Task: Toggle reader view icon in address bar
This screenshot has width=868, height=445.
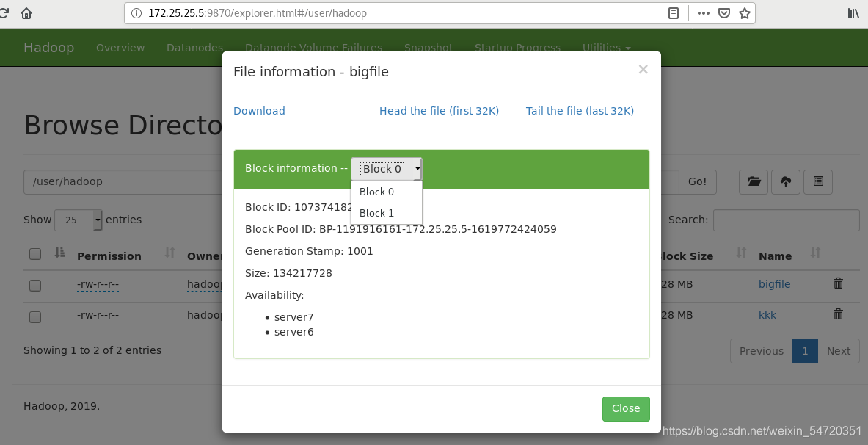Action: tap(673, 13)
